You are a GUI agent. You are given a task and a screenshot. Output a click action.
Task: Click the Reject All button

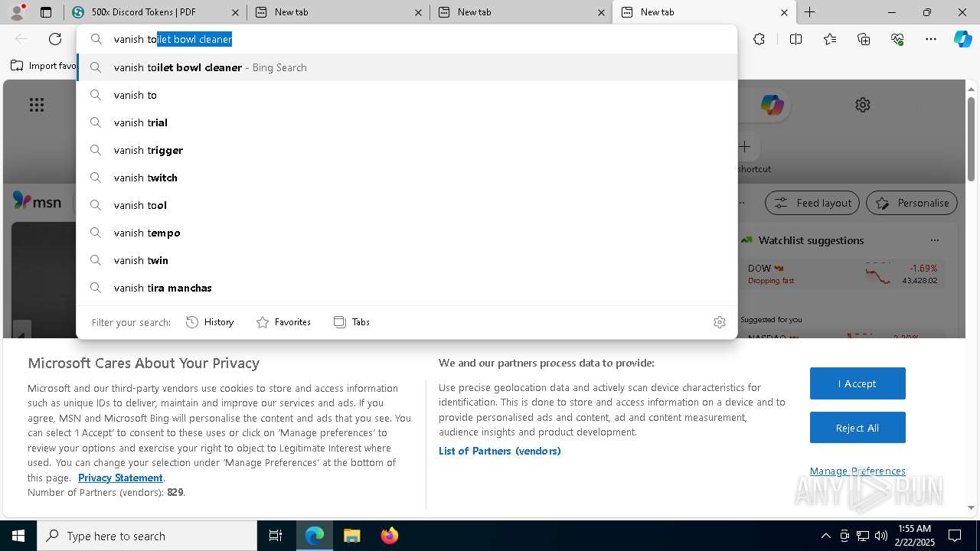857,428
